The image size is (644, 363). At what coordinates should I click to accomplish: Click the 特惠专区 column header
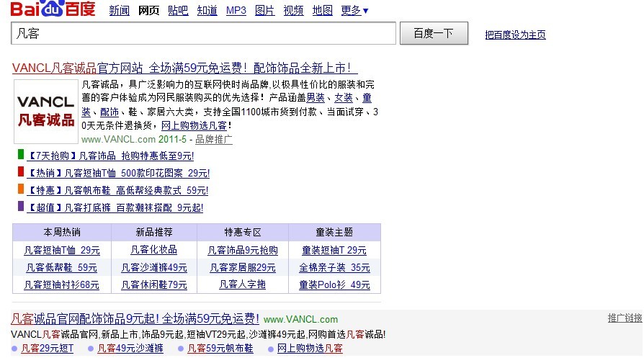(x=243, y=233)
